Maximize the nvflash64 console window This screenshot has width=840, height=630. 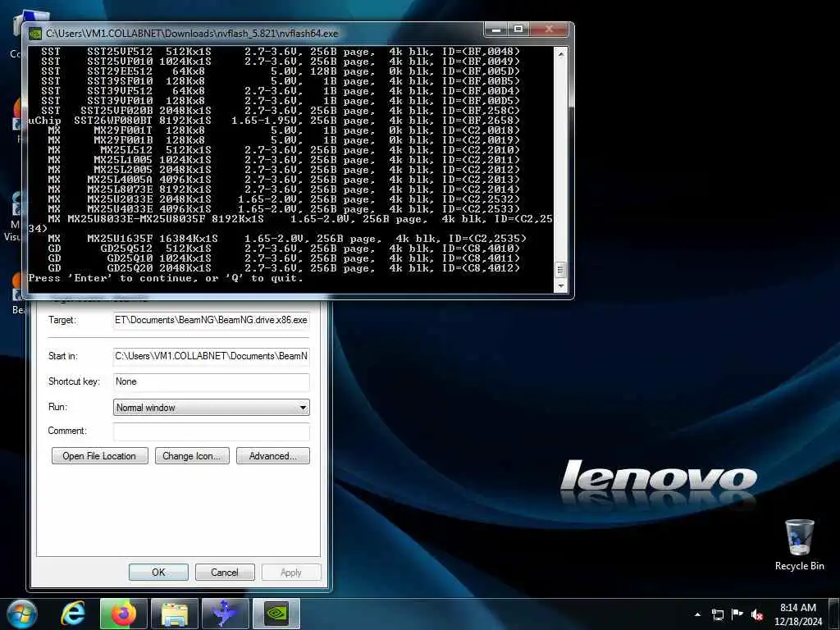tap(518, 30)
